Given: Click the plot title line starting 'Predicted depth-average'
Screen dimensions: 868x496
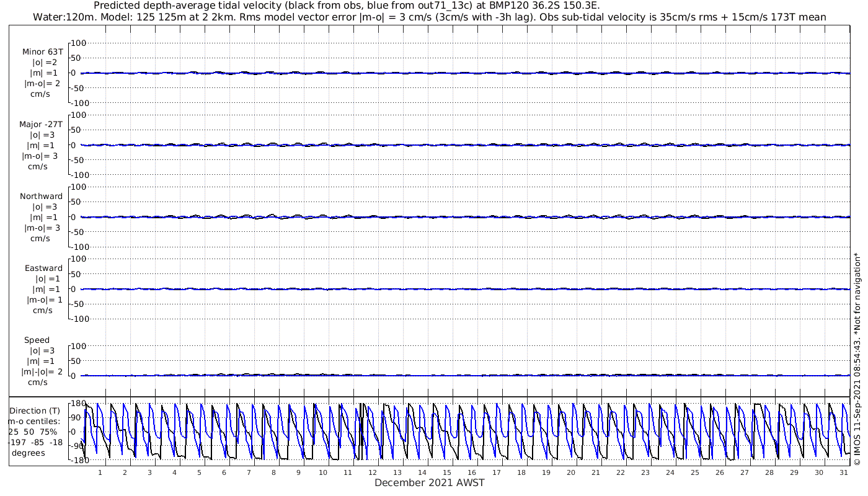Looking at the screenshot, I should (x=347, y=6).
